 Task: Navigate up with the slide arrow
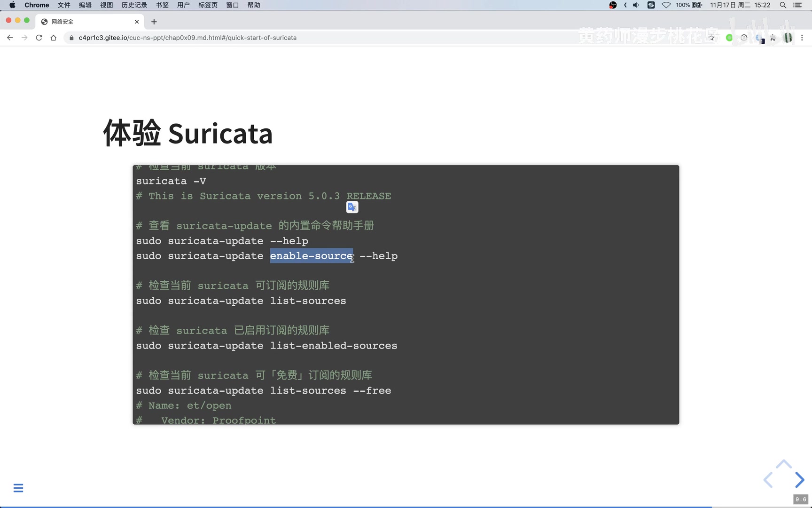click(784, 464)
